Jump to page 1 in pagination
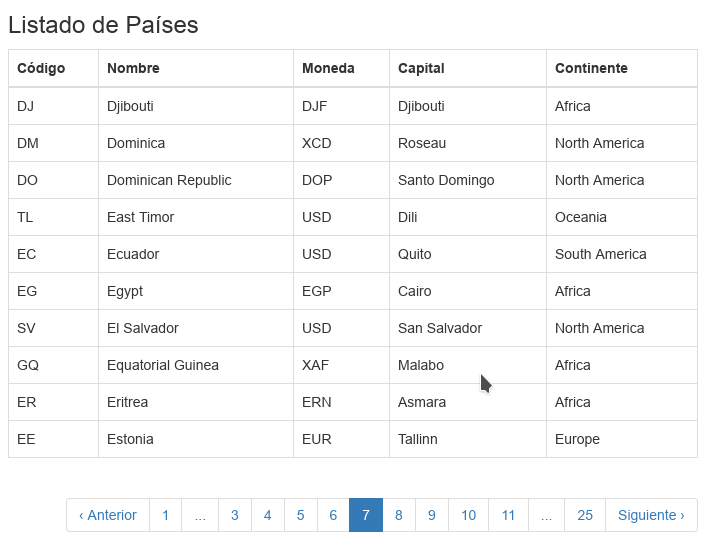 tap(166, 515)
